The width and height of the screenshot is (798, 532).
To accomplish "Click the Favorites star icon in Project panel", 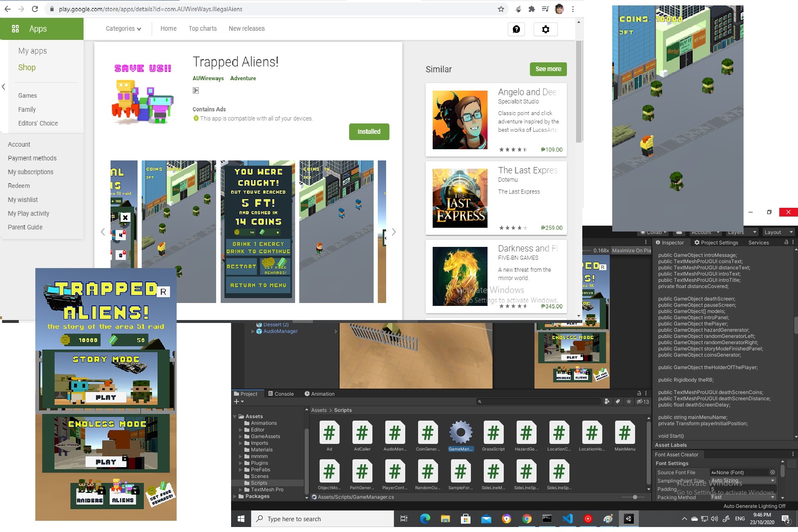I will (x=629, y=401).
